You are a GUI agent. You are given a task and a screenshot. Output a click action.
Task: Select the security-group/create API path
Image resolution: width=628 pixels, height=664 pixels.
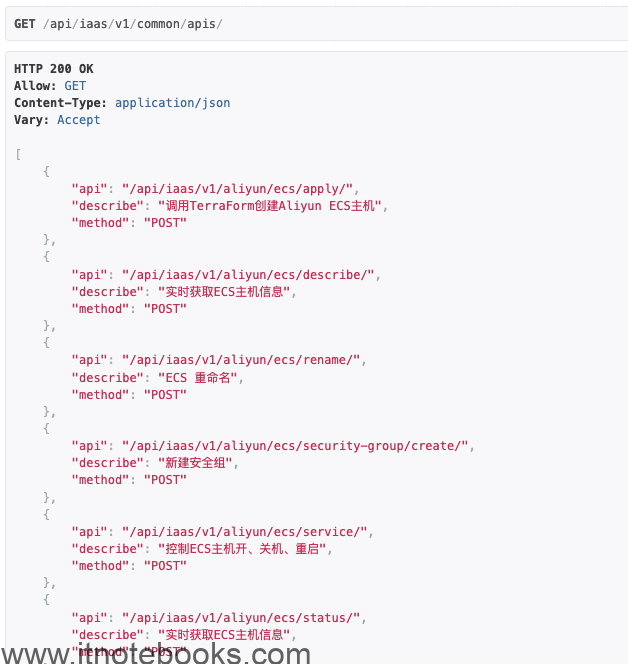coord(295,446)
